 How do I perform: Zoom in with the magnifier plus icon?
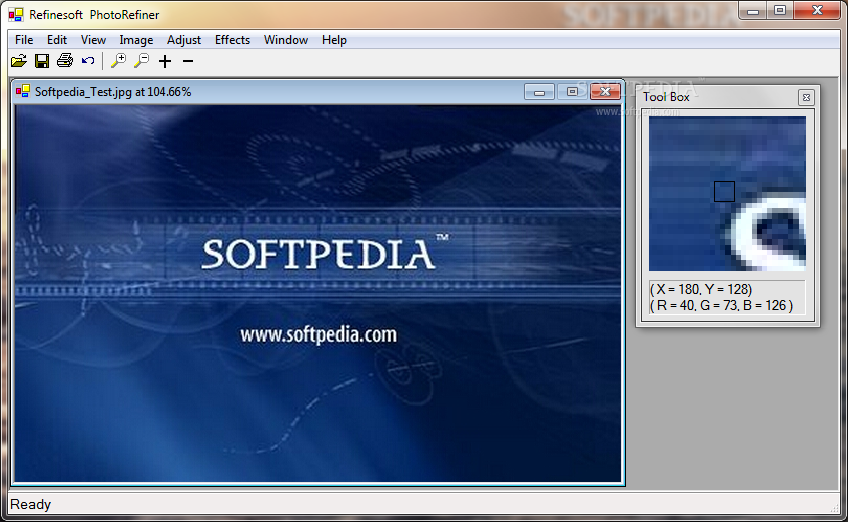click(x=118, y=61)
